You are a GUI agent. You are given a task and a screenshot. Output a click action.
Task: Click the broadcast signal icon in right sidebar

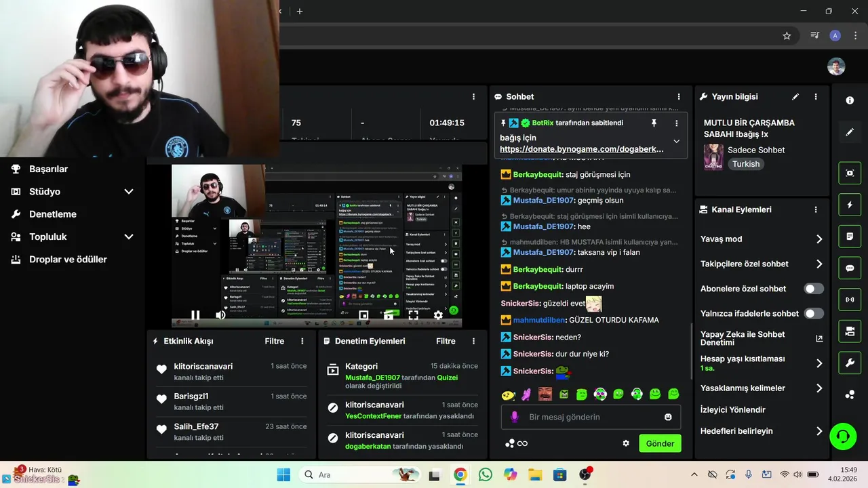coord(850,300)
